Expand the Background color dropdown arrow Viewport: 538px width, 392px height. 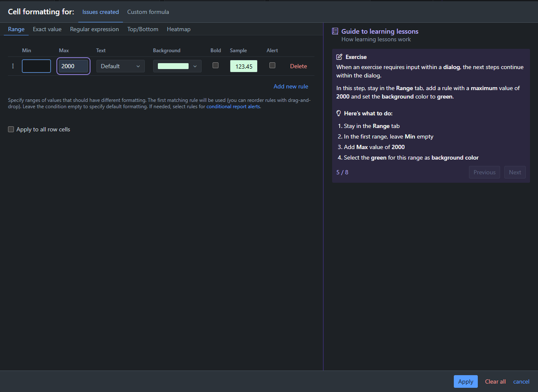(x=194, y=66)
